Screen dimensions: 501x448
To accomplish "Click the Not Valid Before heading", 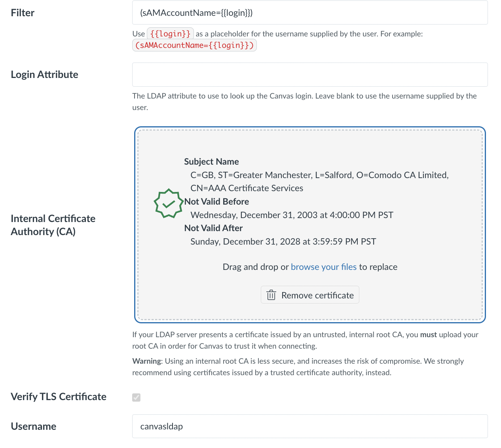I will pos(216,201).
